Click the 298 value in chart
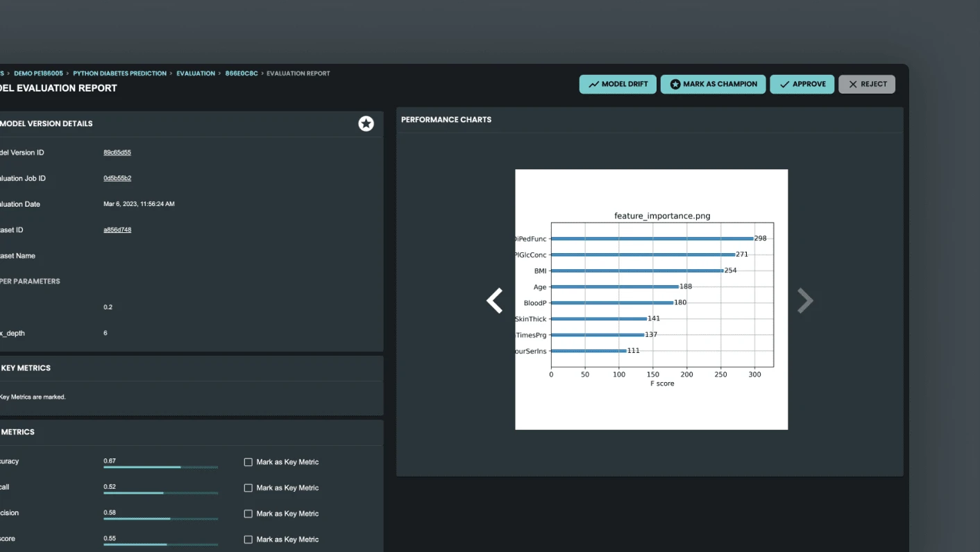Image resolution: width=980 pixels, height=552 pixels. [x=761, y=239]
